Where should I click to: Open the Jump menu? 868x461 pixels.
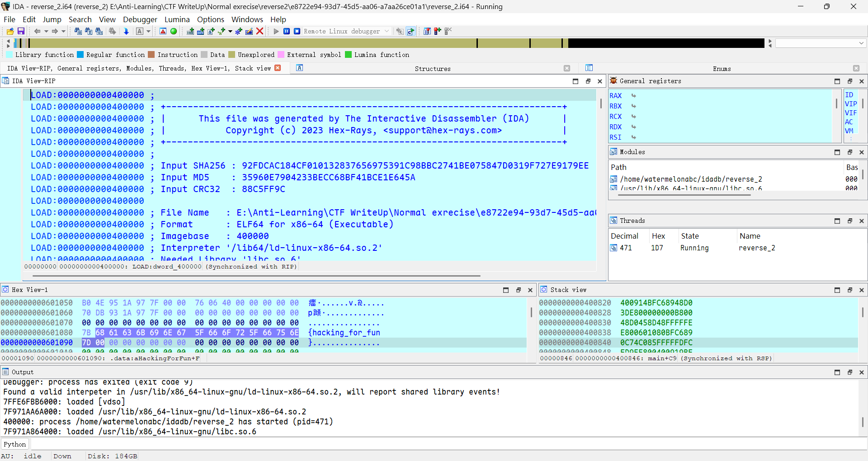pyautogui.click(x=52, y=19)
